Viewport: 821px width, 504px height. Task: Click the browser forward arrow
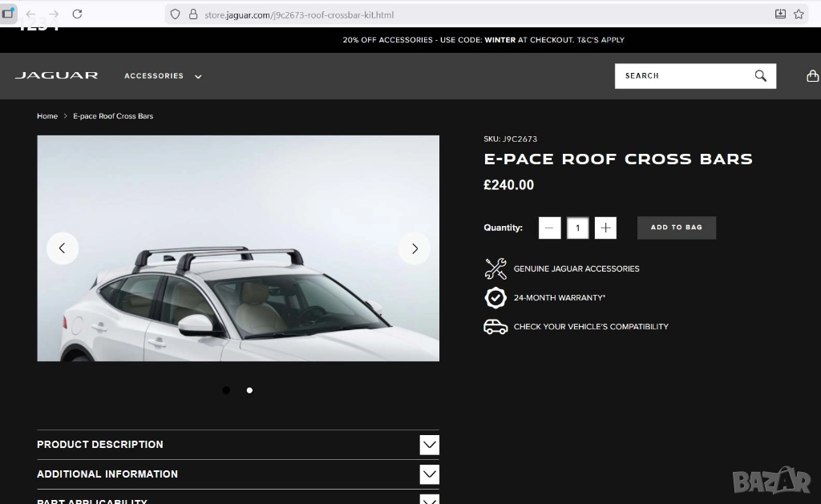pyautogui.click(x=54, y=14)
